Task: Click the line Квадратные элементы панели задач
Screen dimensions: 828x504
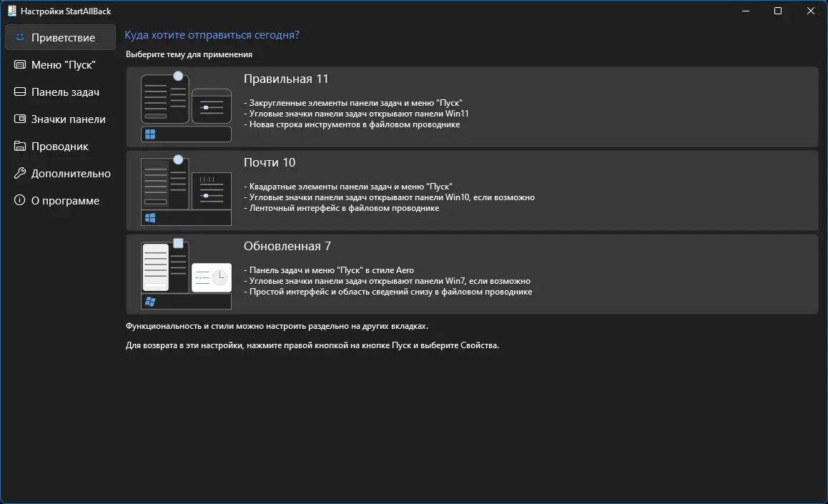Action: [348, 187]
